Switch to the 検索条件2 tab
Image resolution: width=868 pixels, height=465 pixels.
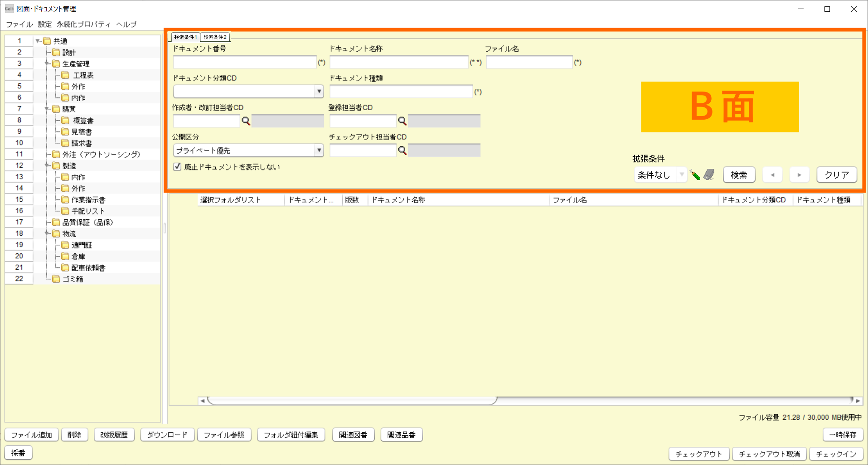[215, 37]
